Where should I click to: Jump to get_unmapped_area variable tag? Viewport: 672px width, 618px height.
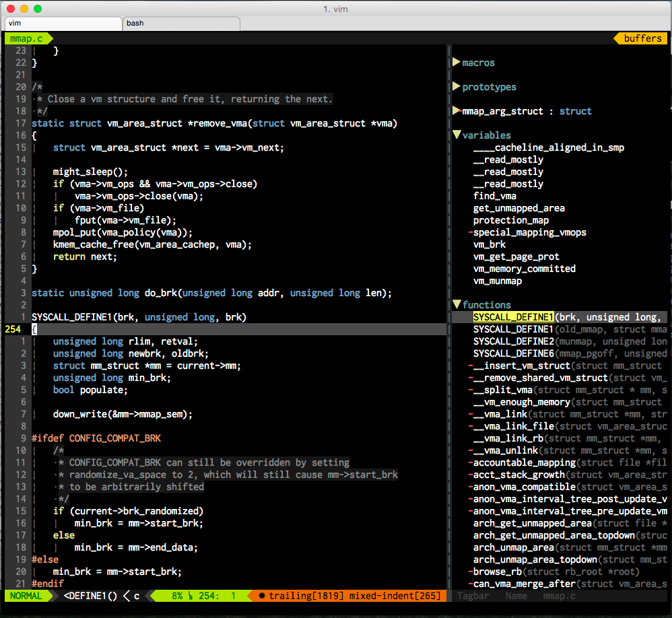click(518, 208)
